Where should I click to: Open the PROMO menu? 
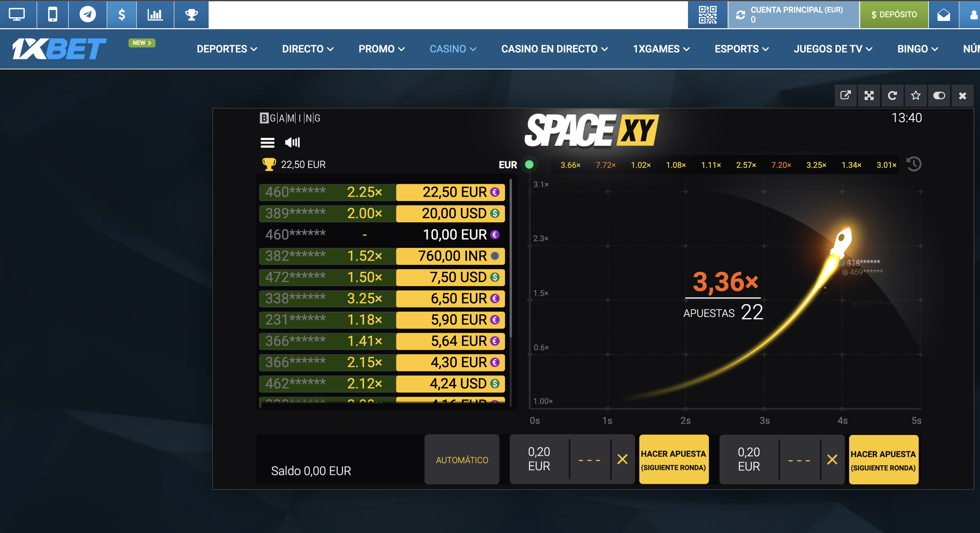381,49
